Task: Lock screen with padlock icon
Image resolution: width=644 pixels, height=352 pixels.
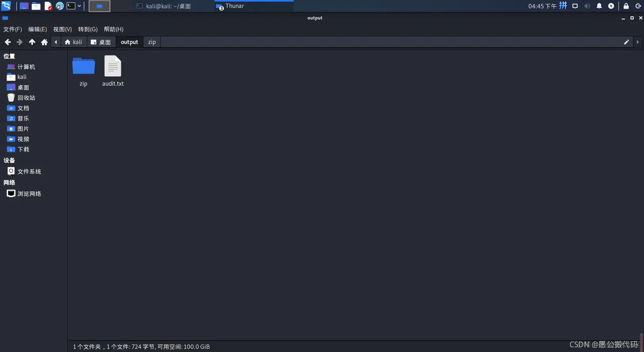Action: tap(626, 6)
